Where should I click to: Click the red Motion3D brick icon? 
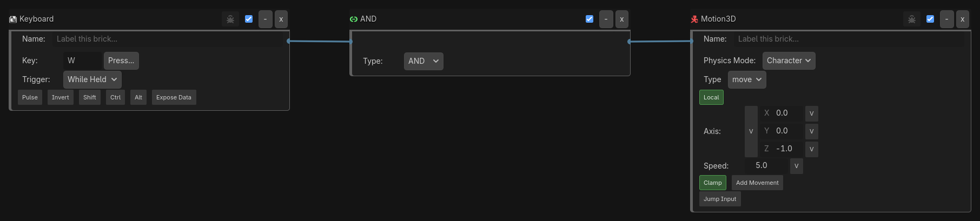pos(694,19)
